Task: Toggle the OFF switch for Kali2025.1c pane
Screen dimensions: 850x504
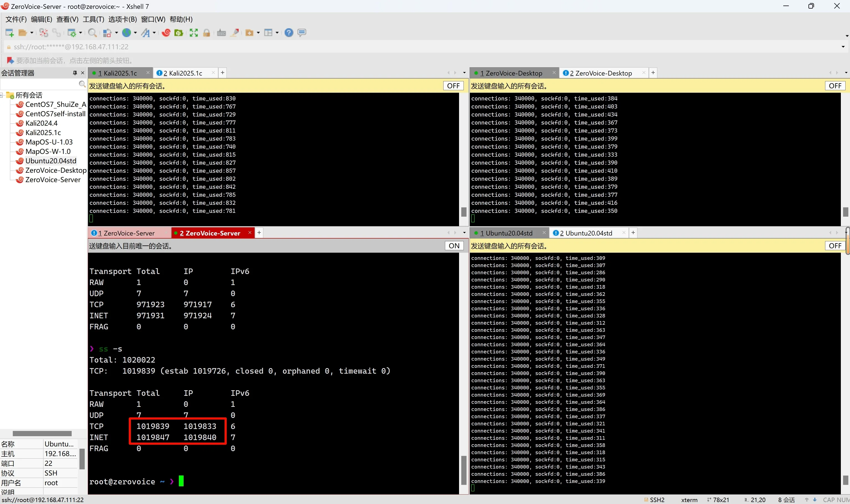Action: pos(453,86)
